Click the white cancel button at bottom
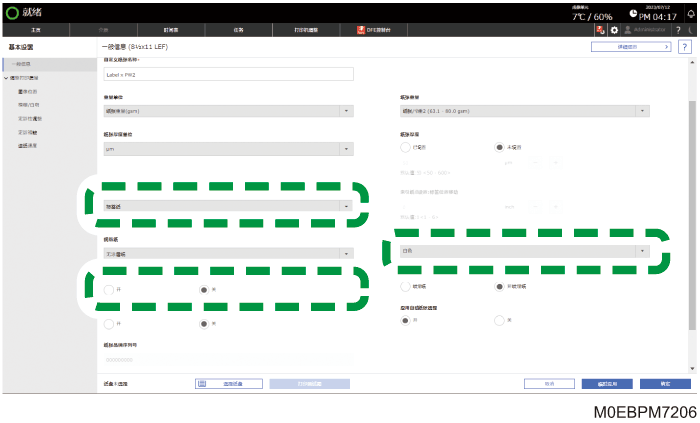 click(549, 384)
